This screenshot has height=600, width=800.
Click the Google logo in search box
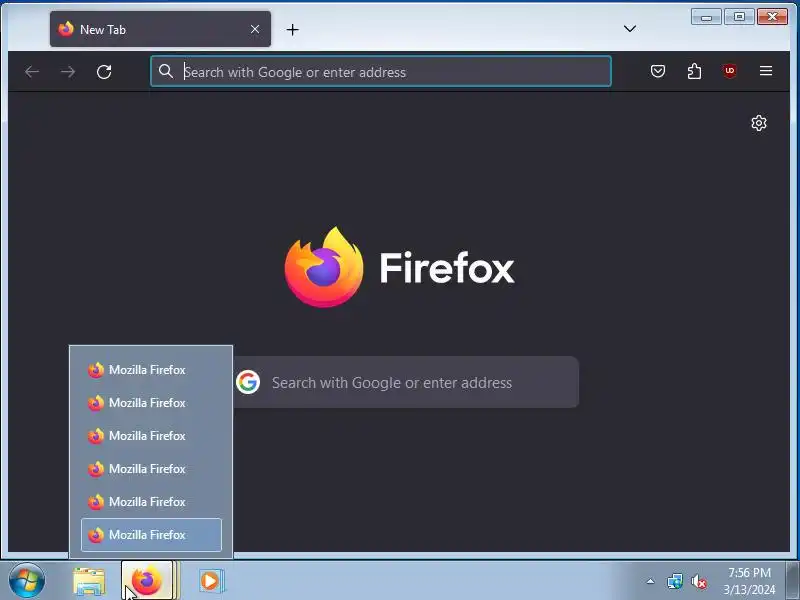(248, 382)
